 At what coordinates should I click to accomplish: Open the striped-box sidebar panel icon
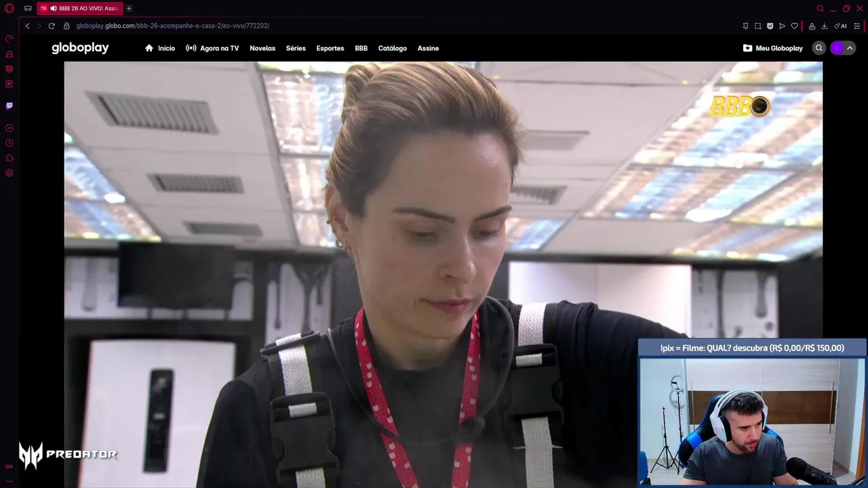click(9, 69)
